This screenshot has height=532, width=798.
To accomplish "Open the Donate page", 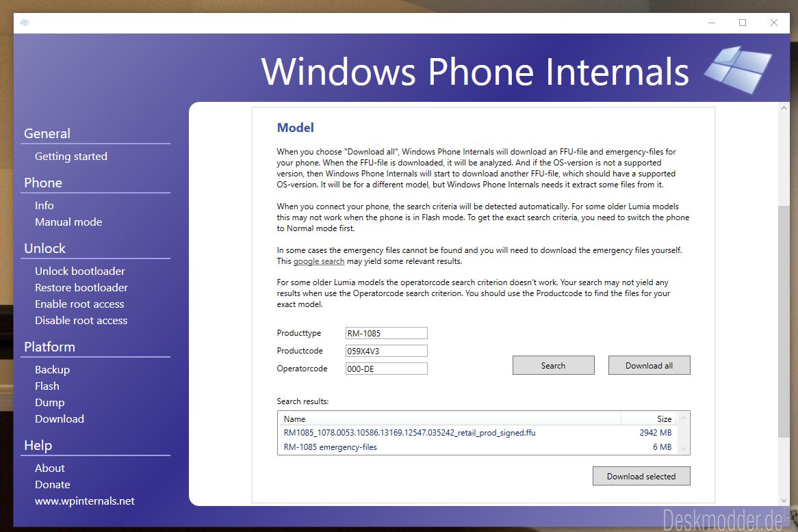I will click(x=53, y=485).
